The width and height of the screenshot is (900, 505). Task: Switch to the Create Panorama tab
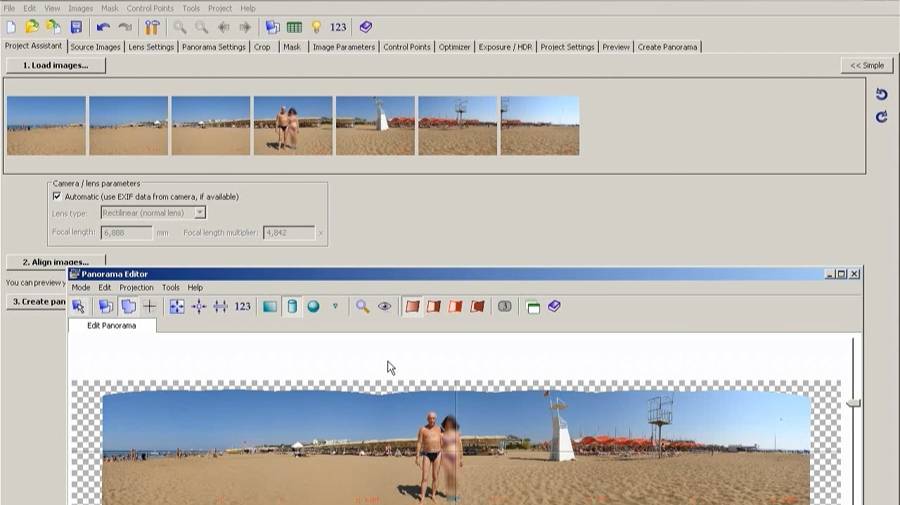coord(667,47)
